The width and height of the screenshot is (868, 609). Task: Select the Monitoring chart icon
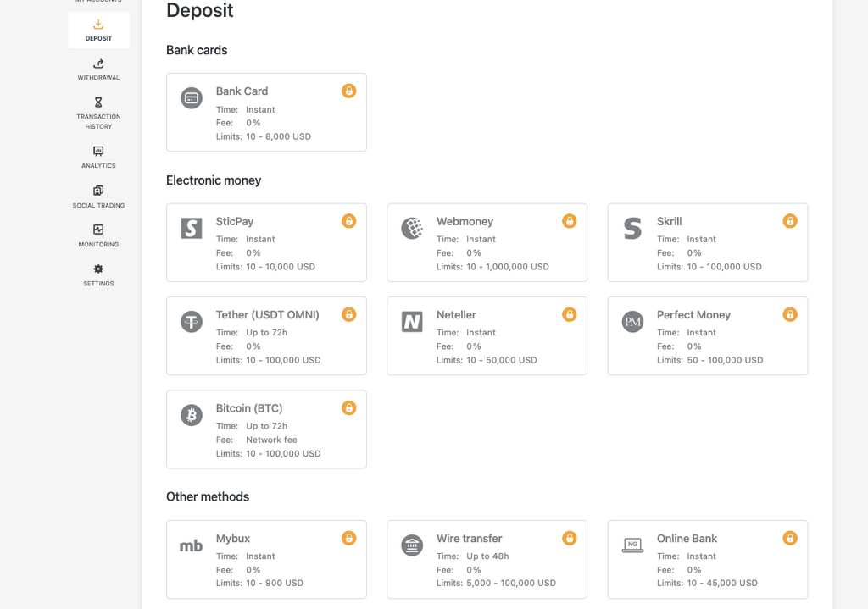click(98, 230)
